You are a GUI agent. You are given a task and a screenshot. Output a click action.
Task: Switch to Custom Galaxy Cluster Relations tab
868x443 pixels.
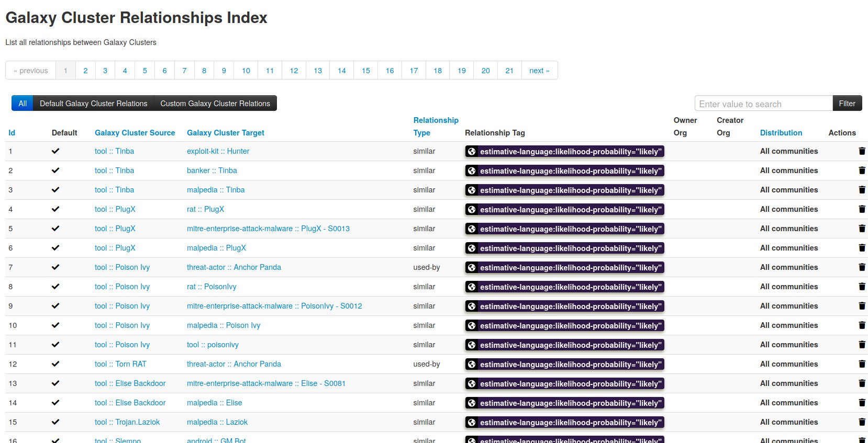[x=215, y=104]
